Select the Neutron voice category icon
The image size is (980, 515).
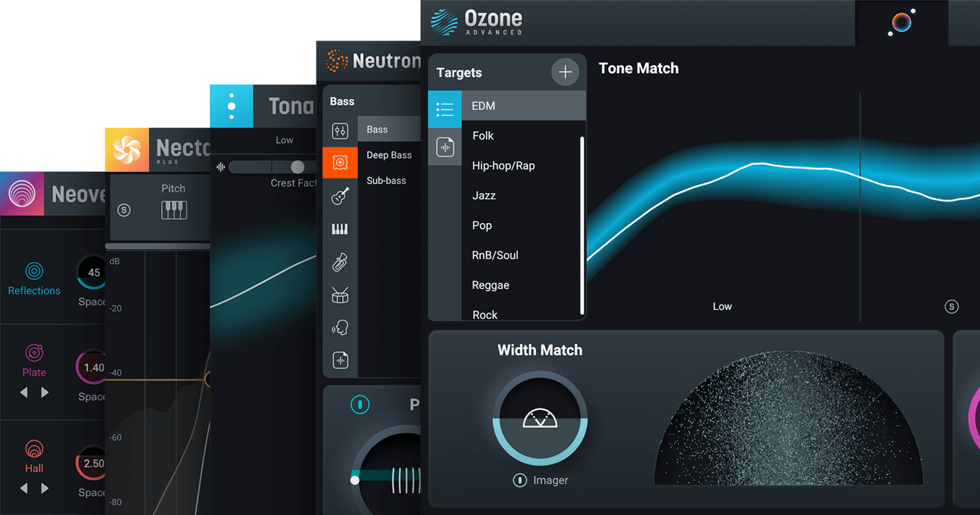coord(340,327)
